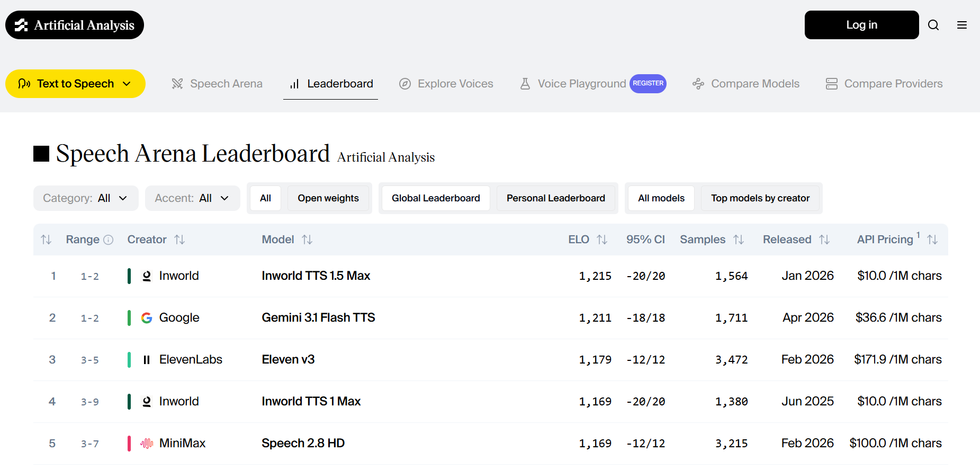The image size is (980, 469).
Task: Toggle Top models by creator
Action: tap(760, 198)
